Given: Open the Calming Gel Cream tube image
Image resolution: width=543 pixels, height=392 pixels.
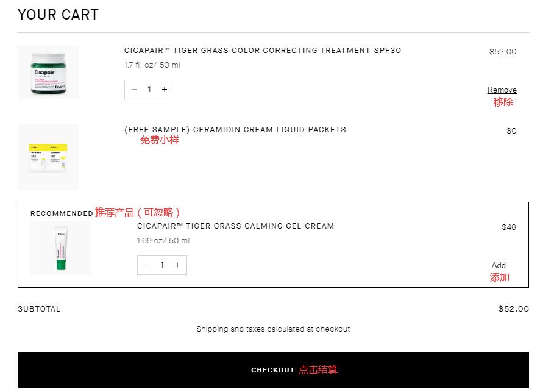Looking at the screenshot, I should (x=61, y=249).
